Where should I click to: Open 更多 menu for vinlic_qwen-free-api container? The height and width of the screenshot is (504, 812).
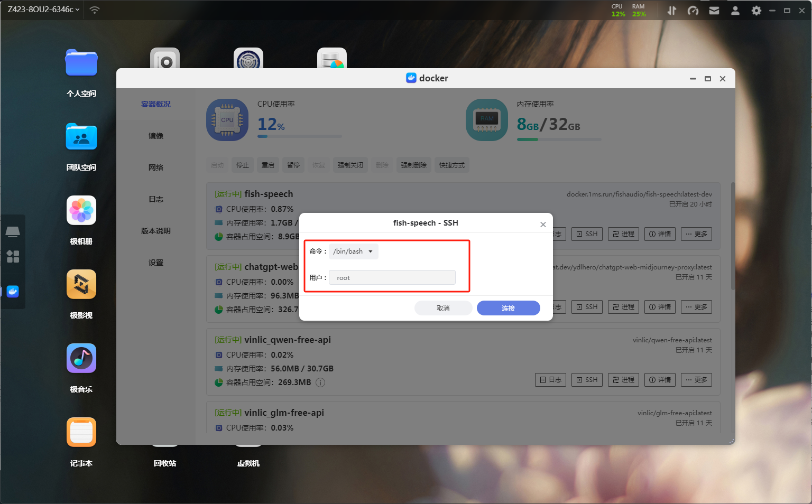point(696,380)
